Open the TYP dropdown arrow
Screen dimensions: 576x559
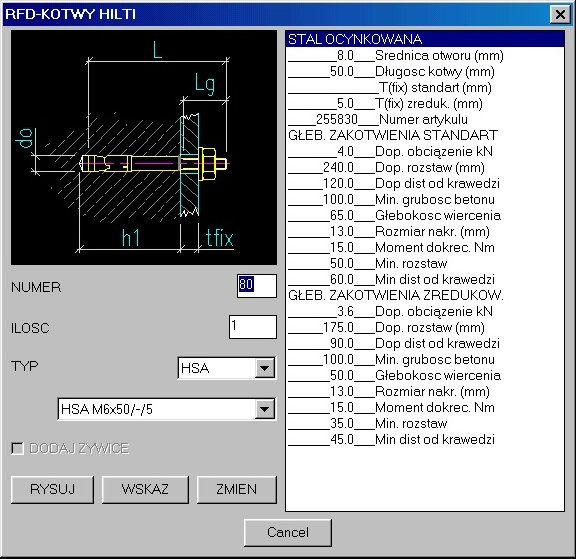[x=264, y=368]
